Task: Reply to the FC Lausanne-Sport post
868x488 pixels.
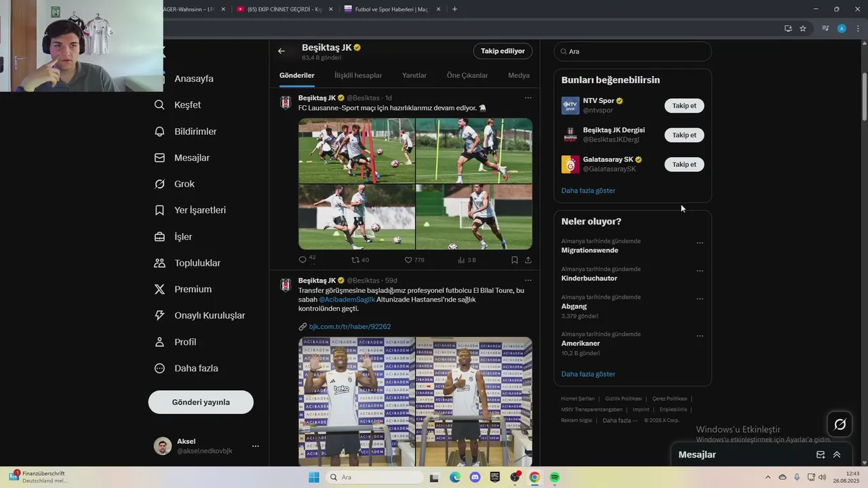Action: (x=302, y=260)
